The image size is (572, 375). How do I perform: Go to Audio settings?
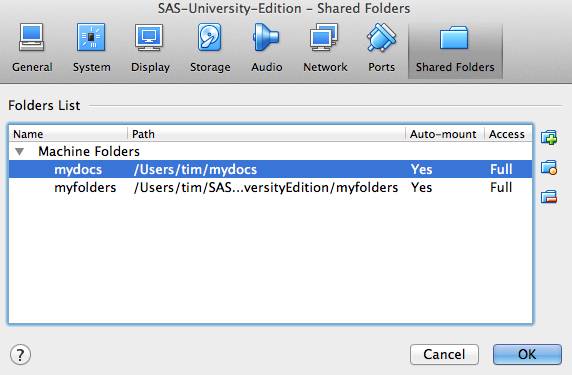coord(267,48)
